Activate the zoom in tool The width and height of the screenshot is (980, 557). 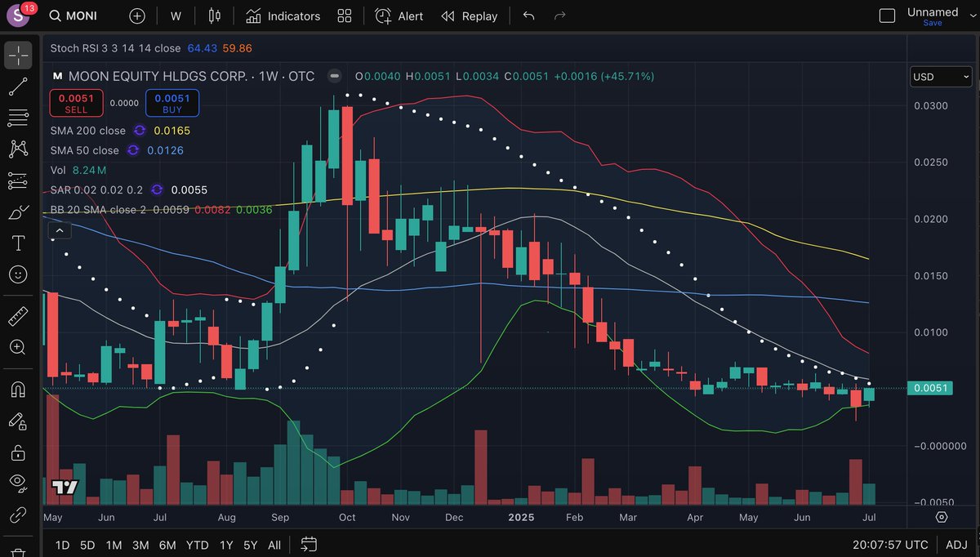pyautogui.click(x=18, y=347)
